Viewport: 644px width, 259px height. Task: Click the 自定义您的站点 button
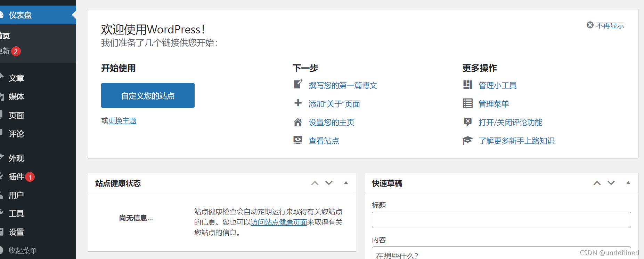tap(148, 95)
